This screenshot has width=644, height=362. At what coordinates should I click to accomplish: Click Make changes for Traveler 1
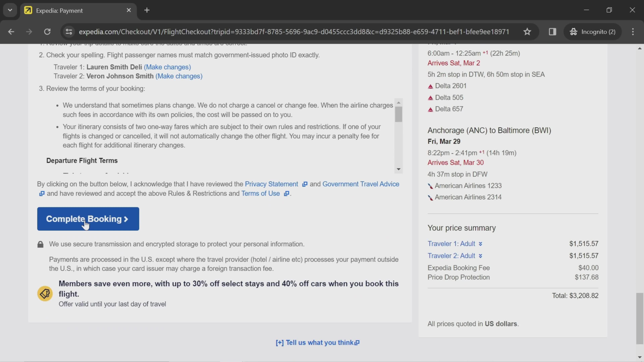(167, 67)
